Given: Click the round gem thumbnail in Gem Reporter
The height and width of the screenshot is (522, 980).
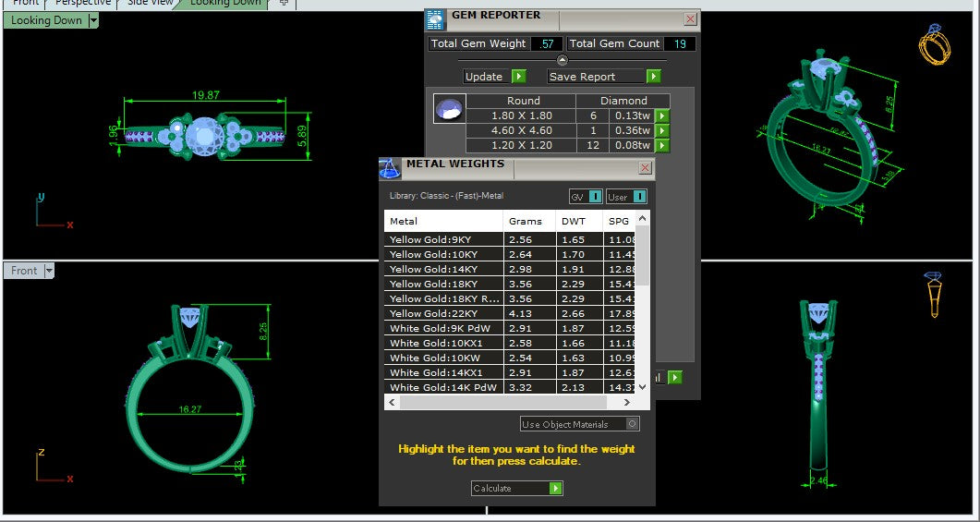Looking at the screenshot, I should [450, 109].
